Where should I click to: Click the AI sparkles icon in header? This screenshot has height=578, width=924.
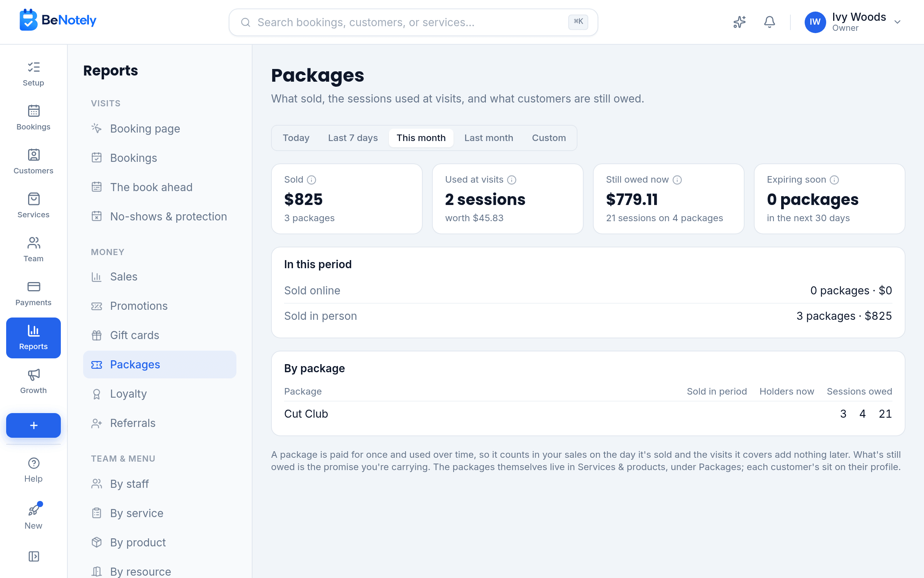[x=739, y=22]
